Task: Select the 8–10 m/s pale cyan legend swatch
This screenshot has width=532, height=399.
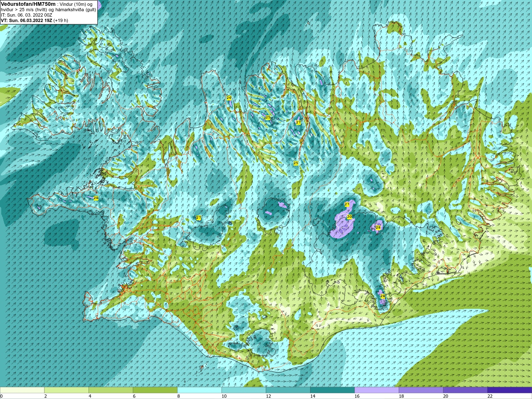Action: coord(199,390)
